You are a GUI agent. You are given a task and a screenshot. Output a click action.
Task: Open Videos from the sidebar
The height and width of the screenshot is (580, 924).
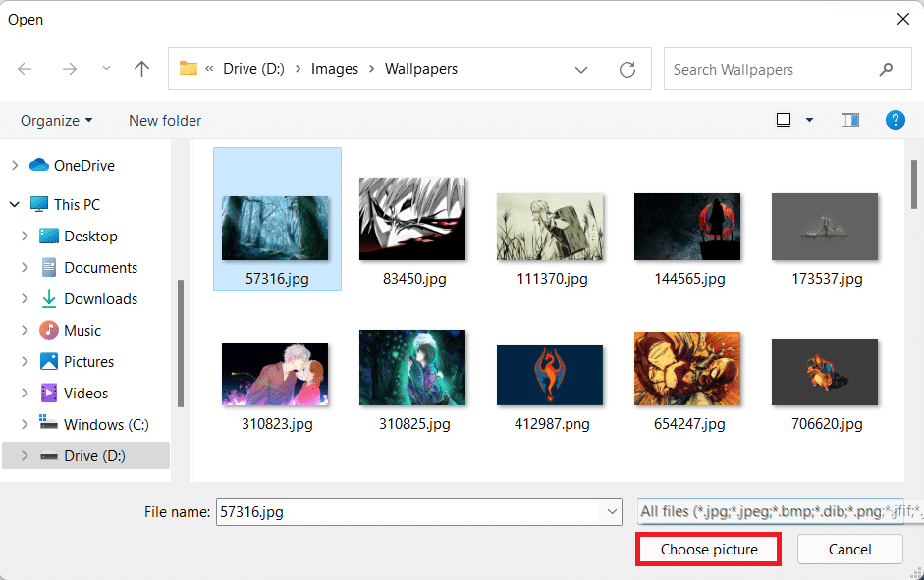(74, 393)
